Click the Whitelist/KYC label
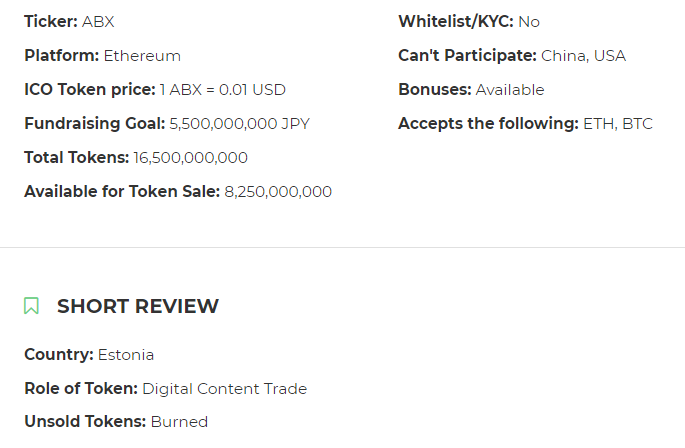Image resolution: width=685 pixels, height=448 pixels. tap(455, 21)
